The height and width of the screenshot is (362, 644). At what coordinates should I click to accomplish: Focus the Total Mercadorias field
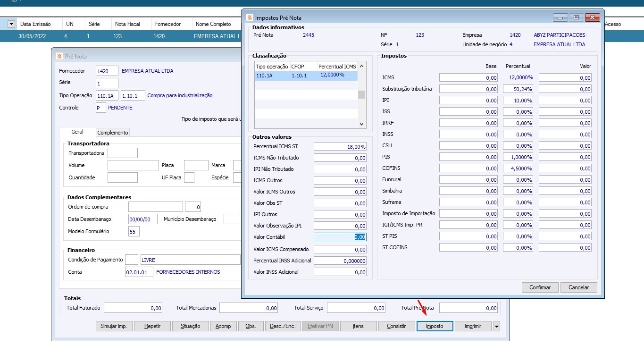tap(249, 308)
